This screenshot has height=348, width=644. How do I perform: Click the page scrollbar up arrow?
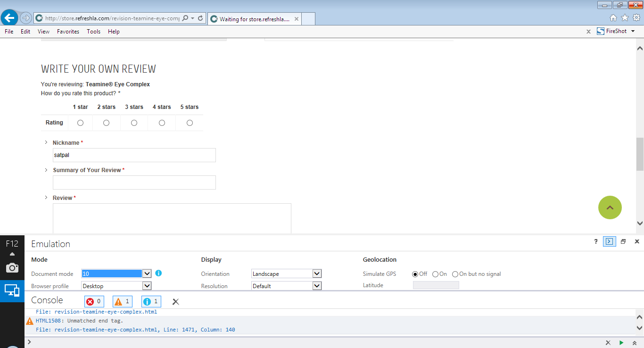[640, 48]
